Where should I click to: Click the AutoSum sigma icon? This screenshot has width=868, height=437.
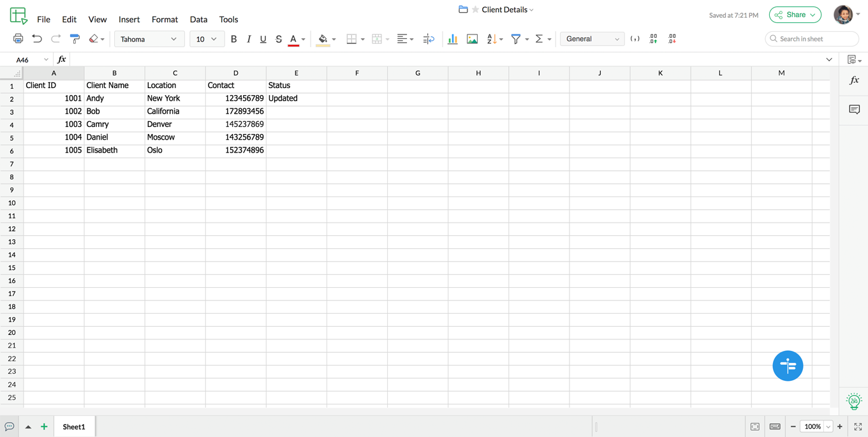pyautogui.click(x=539, y=39)
